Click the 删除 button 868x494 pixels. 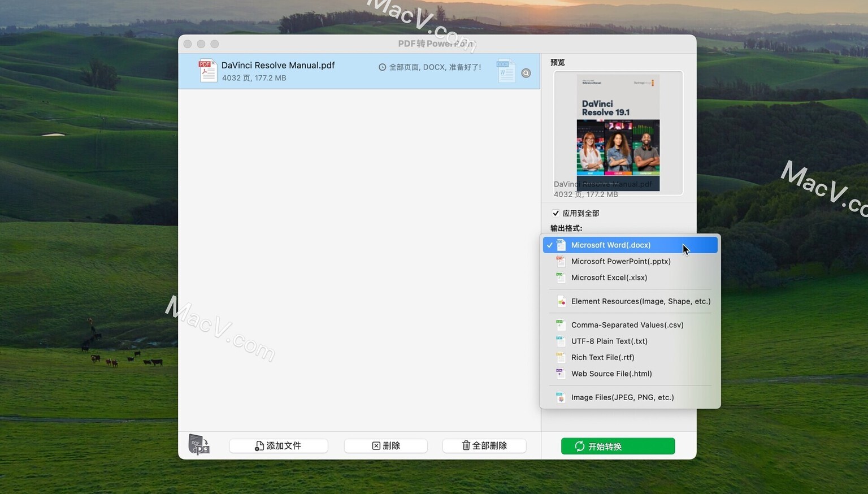pyautogui.click(x=386, y=446)
